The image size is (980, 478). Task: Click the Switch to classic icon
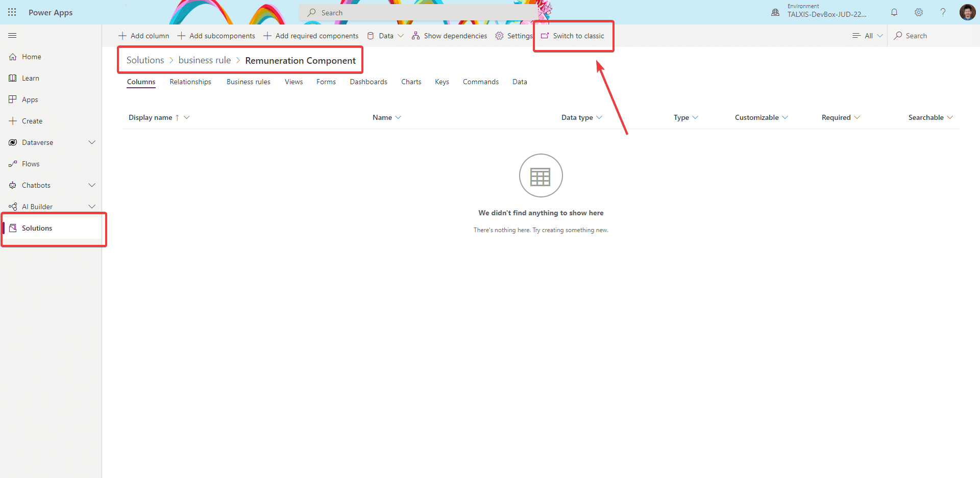click(x=545, y=36)
